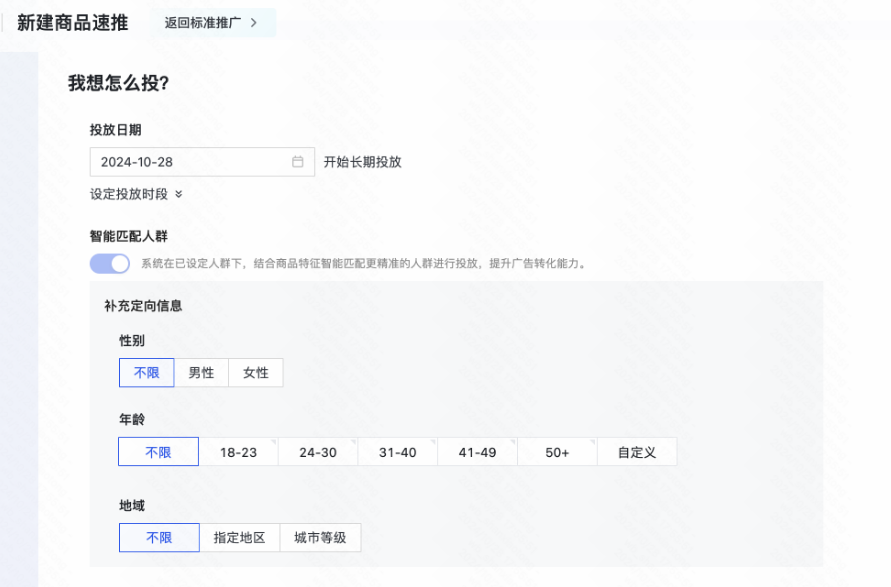The width and height of the screenshot is (891, 587).
Task: Click the corner marker on the 18-23 age button
Action: click(x=274, y=439)
